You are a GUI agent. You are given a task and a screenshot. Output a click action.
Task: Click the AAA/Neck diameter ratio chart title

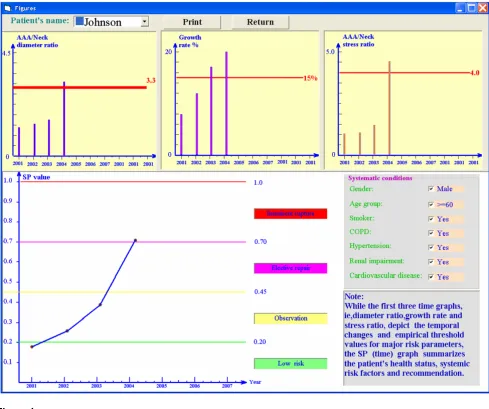(x=37, y=41)
